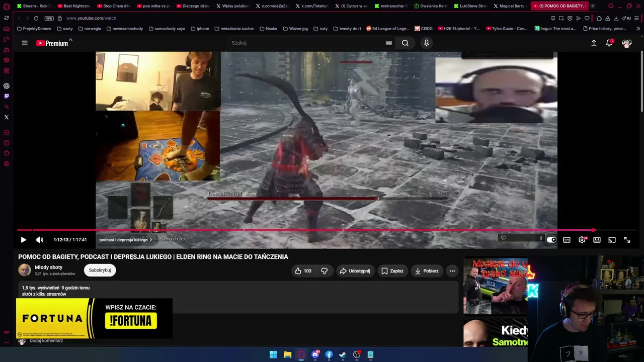
Task: Click the URL address bar
Action: tap(302, 18)
